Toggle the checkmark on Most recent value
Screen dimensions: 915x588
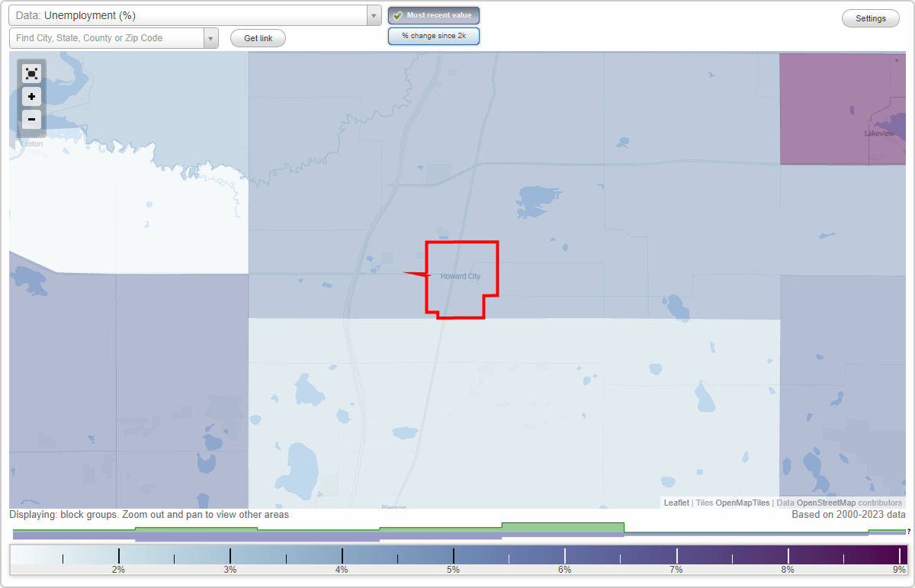click(396, 15)
